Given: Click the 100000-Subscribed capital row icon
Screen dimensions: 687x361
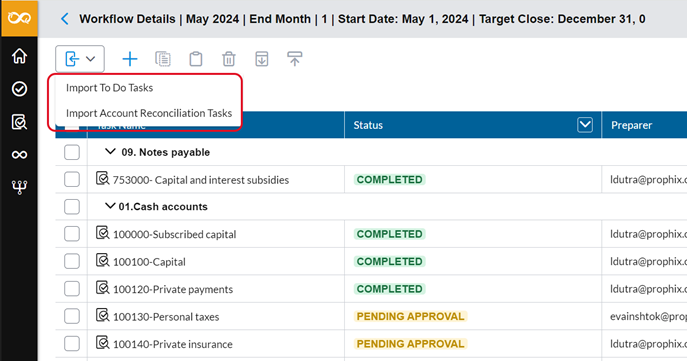Looking at the screenshot, I should coord(103,233).
